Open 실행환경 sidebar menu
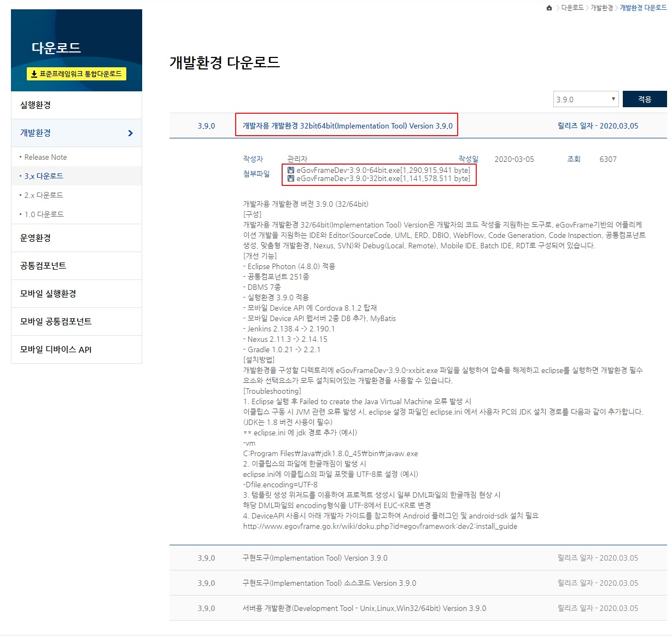This screenshot has height=641, width=672. pyautogui.click(x=36, y=105)
